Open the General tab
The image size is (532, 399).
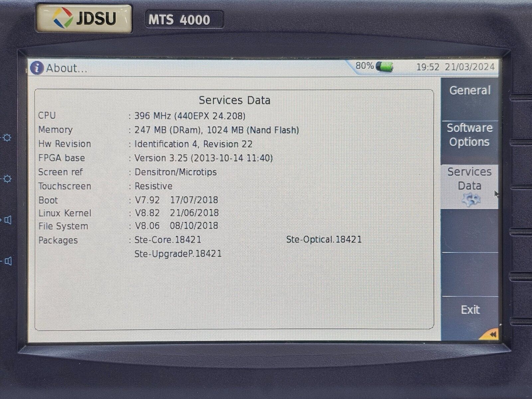(469, 91)
